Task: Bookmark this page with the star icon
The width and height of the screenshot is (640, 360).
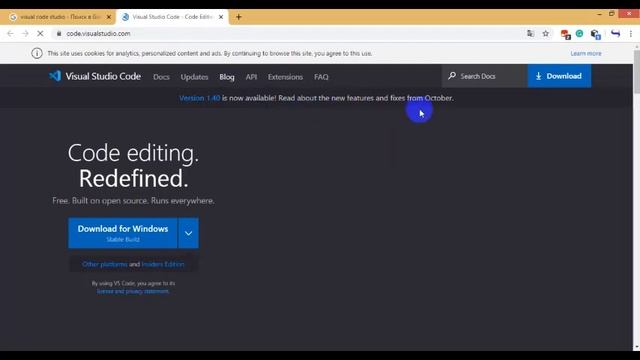Action: click(546, 33)
